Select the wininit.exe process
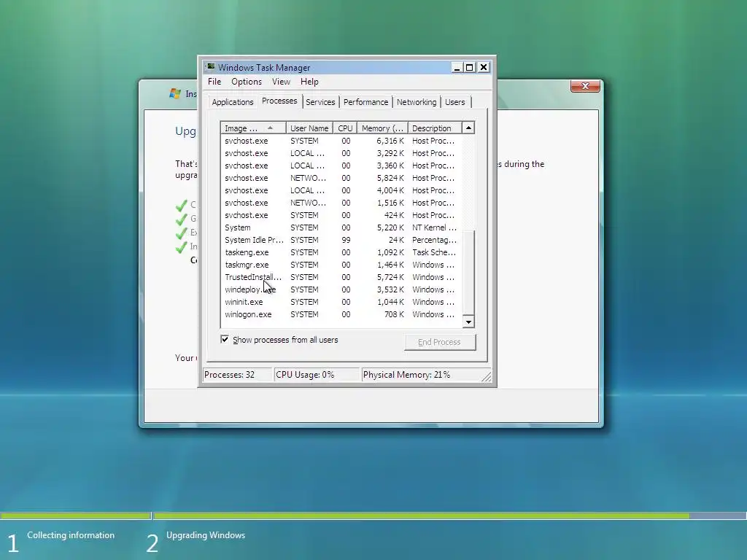This screenshot has height=560, width=747. point(341,302)
